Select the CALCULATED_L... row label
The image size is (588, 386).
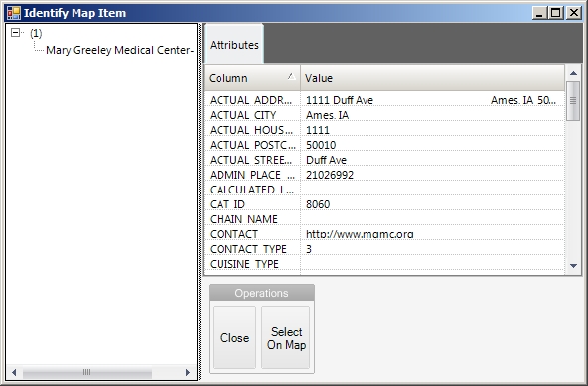[x=251, y=190]
